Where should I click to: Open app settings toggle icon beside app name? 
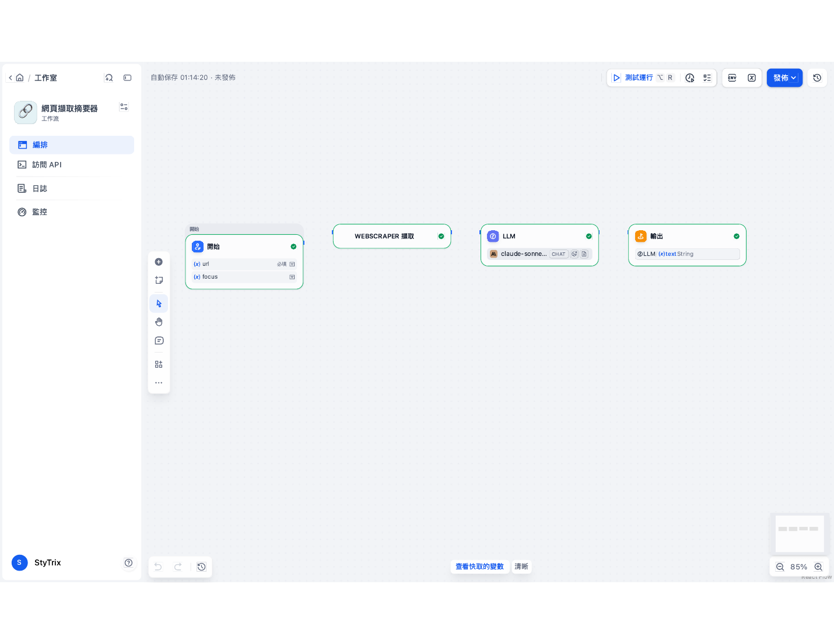point(124,107)
